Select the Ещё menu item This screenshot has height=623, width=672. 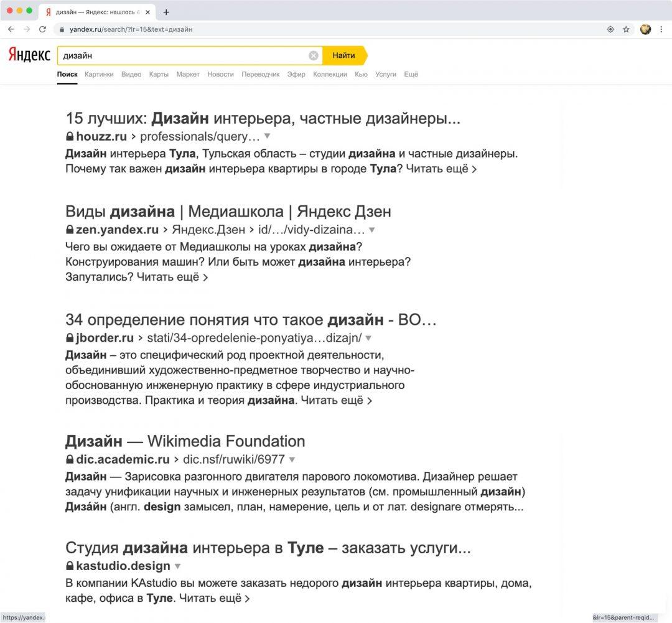coord(411,74)
